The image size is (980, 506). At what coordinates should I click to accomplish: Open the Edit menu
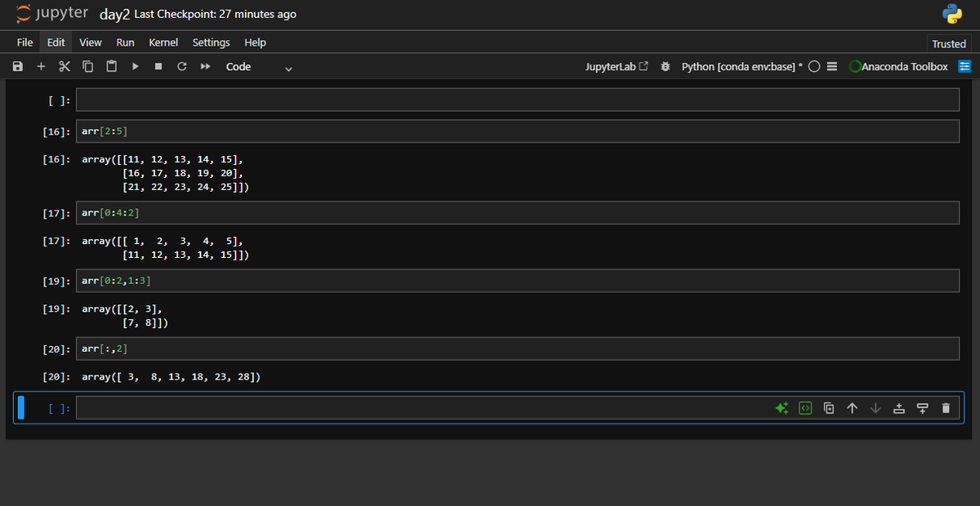click(56, 42)
